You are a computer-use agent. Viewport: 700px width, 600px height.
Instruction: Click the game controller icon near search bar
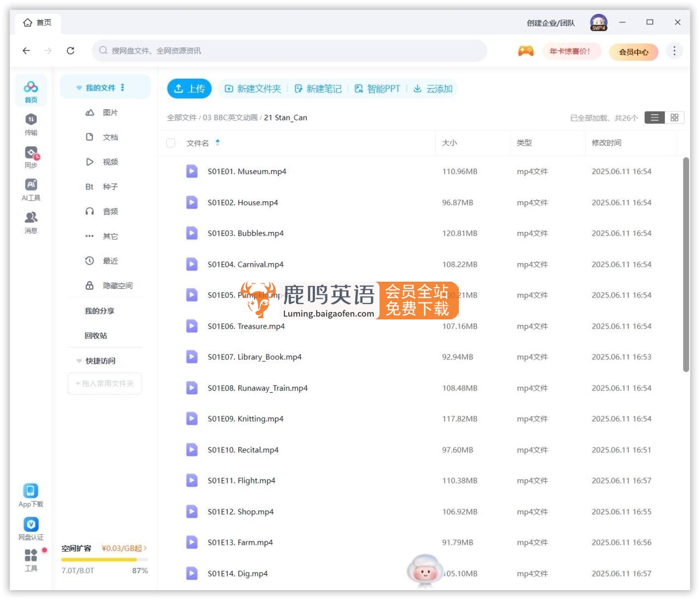pyautogui.click(x=526, y=51)
